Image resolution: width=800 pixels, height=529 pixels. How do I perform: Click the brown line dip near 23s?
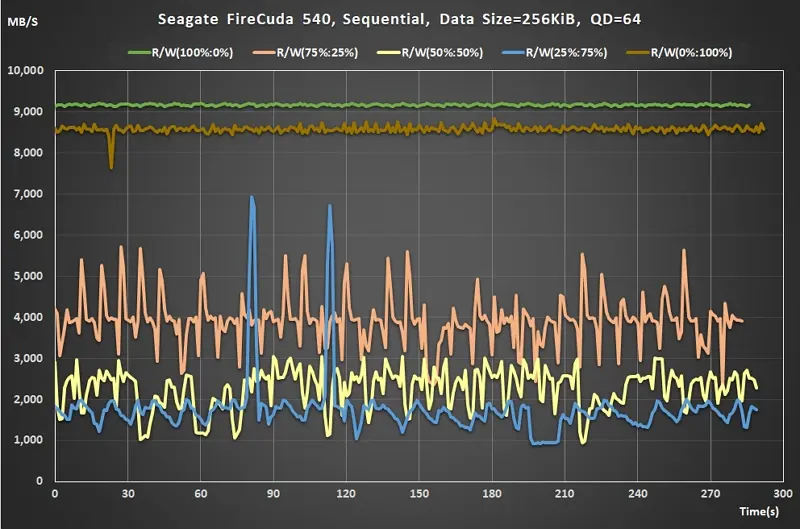coord(111,167)
